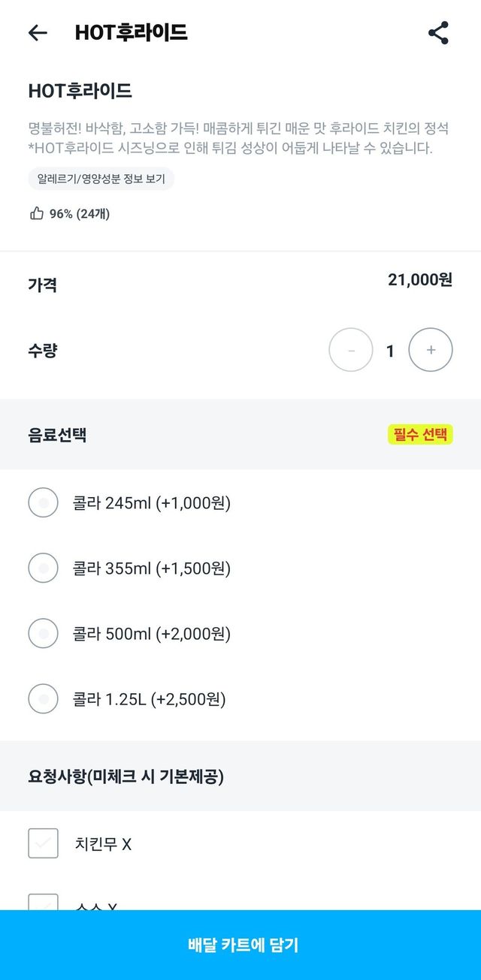
Task: Select 콜라 245ml radio option
Action: (x=43, y=502)
